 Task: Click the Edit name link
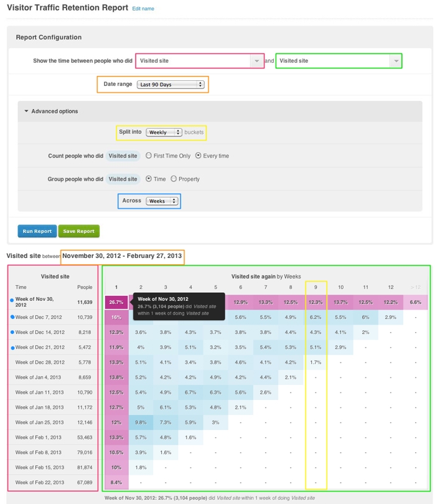(143, 9)
